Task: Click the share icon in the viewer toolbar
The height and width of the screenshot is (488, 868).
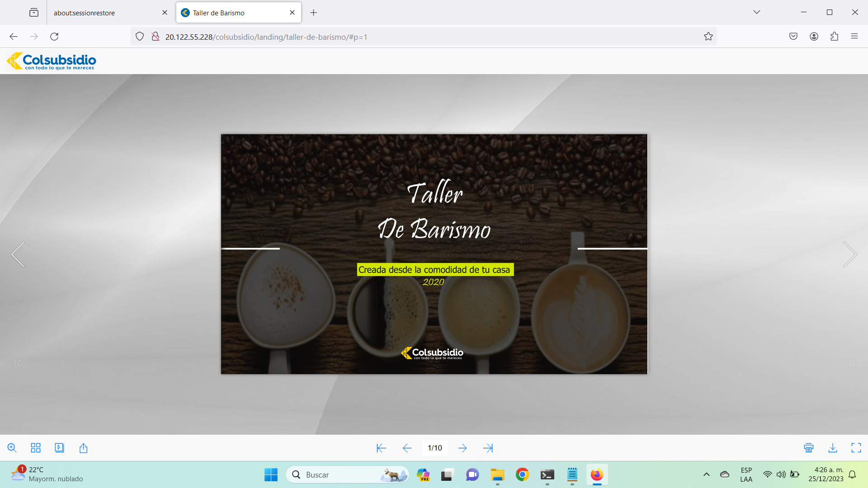Action: (x=83, y=448)
